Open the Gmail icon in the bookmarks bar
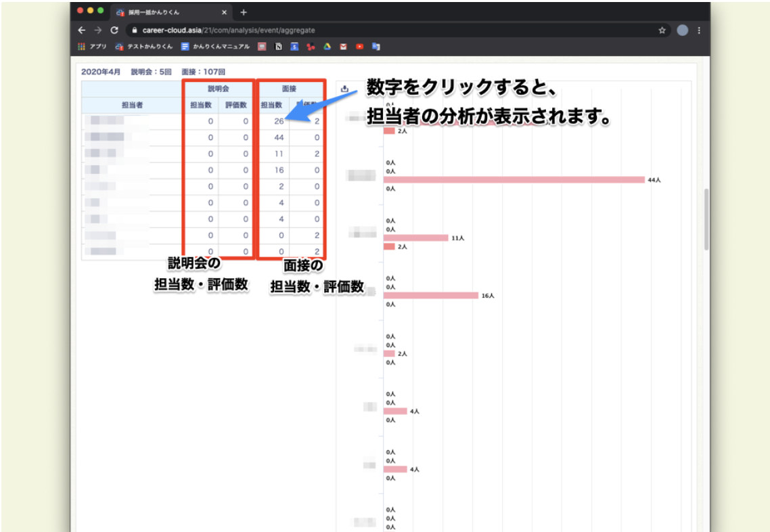770x532 pixels. (x=343, y=47)
